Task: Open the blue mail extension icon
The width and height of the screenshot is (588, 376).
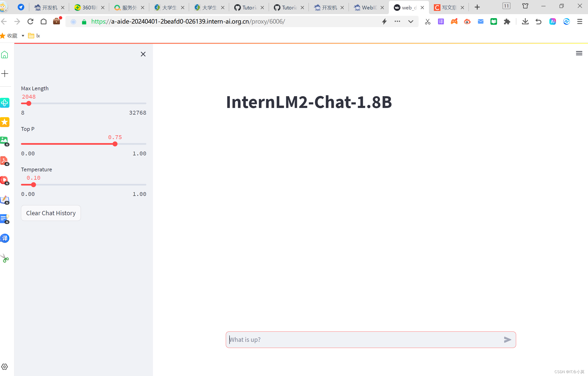Action: (481, 21)
